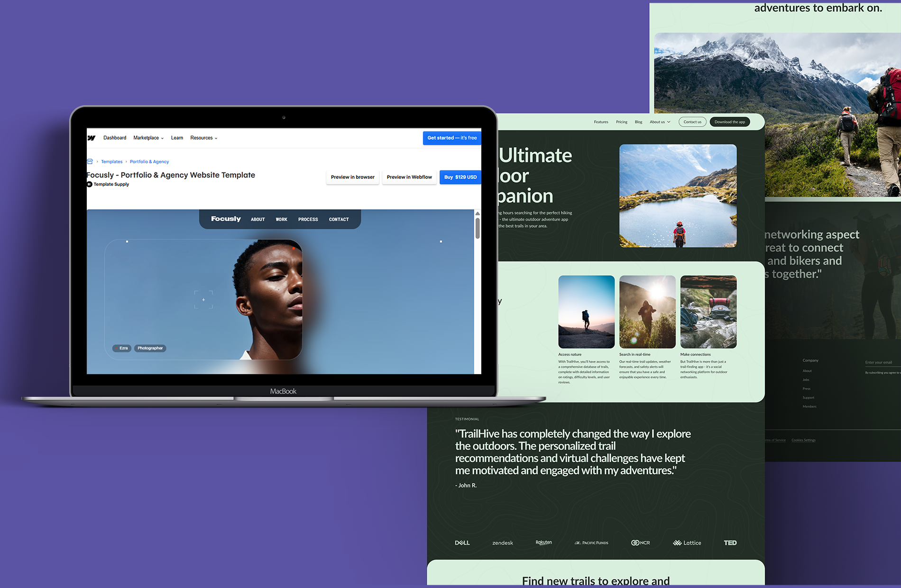901x588 pixels.
Task: Select WORK in the Focusly nav
Action: point(282,220)
